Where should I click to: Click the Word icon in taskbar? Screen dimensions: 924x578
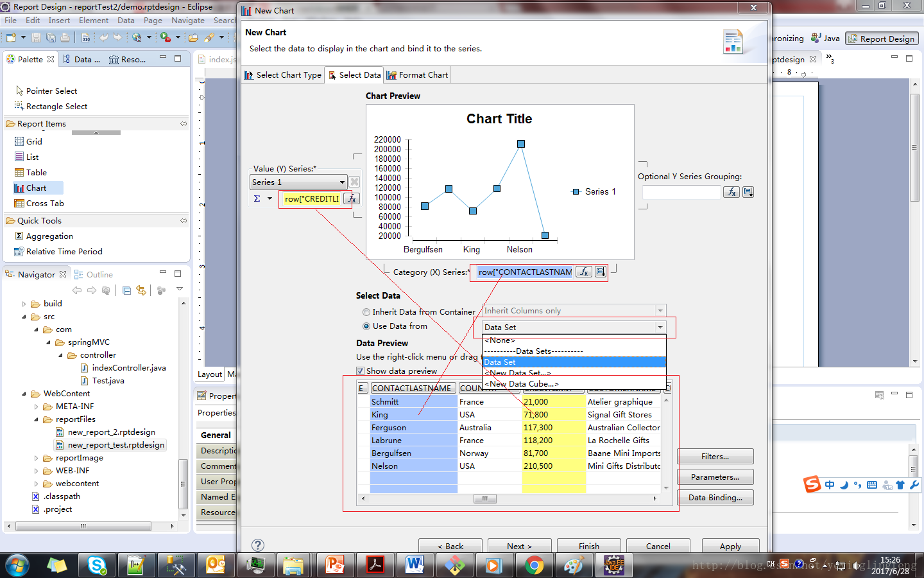pos(415,565)
